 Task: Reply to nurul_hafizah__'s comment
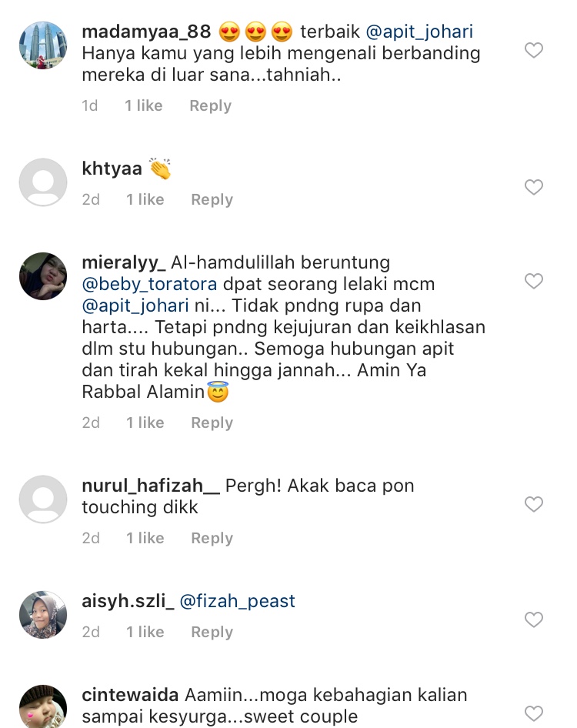click(x=212, y=538)
